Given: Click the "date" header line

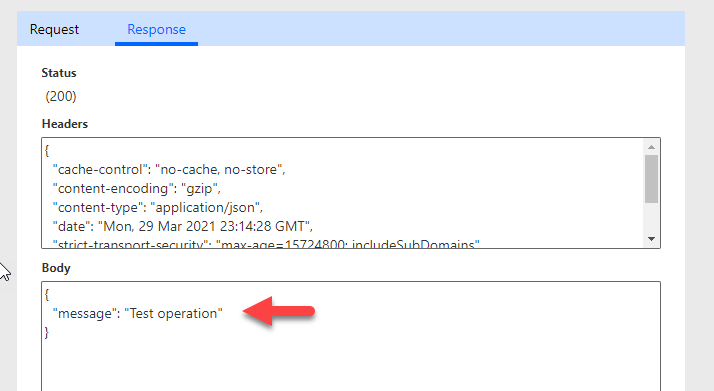Looking at the screenshot, I should 183,227.
